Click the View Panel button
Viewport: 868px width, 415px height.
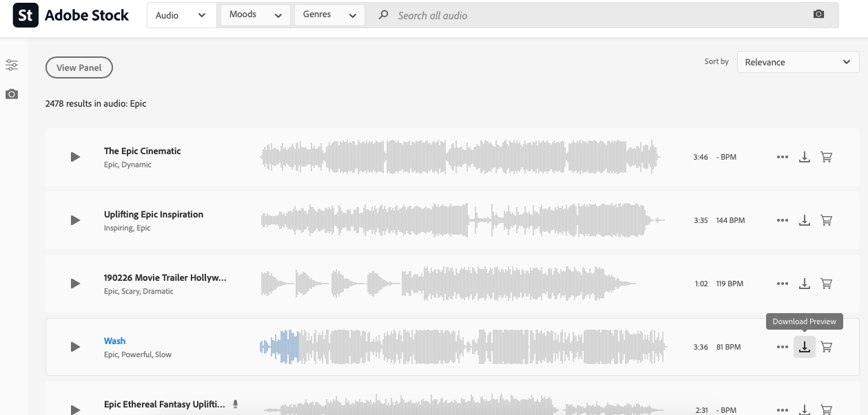pyautogui.click(x=79, y=67)
